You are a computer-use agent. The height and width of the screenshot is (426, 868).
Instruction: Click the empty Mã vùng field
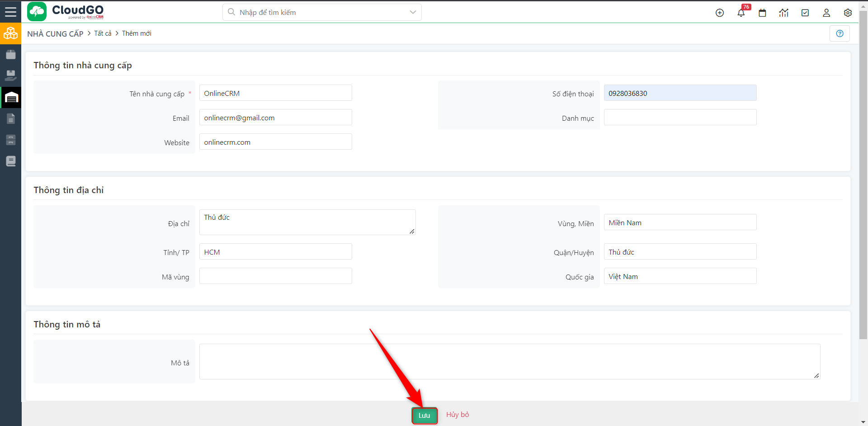click(x=275, y=276)
